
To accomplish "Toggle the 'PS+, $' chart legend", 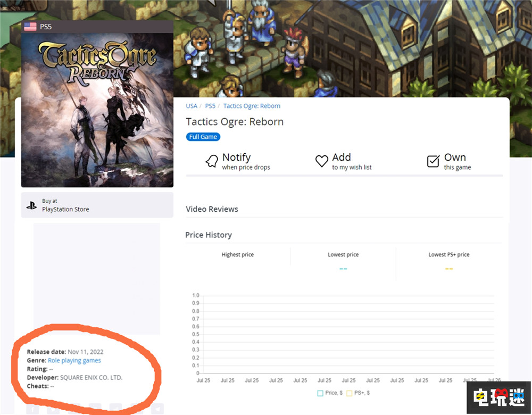I will click(358, 393).
